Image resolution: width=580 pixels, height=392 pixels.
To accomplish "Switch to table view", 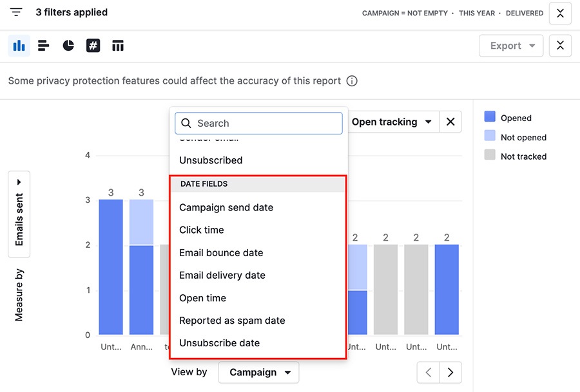I will tap(118, 46).
